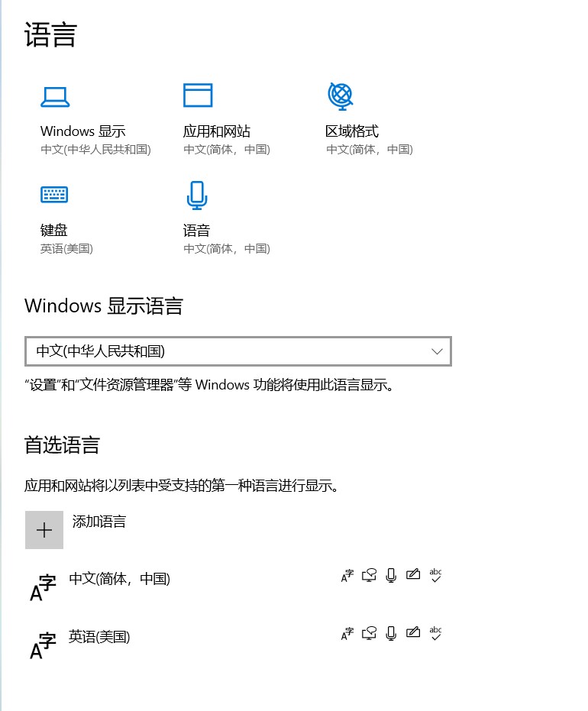Click the Windows 显示语言 section heading

[x=104, y=305]
